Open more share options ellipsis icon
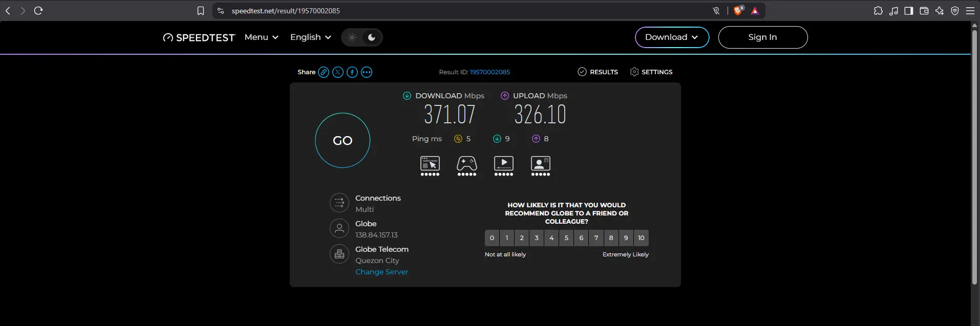This screenshot has height=326, width=980. coord(367,72)
